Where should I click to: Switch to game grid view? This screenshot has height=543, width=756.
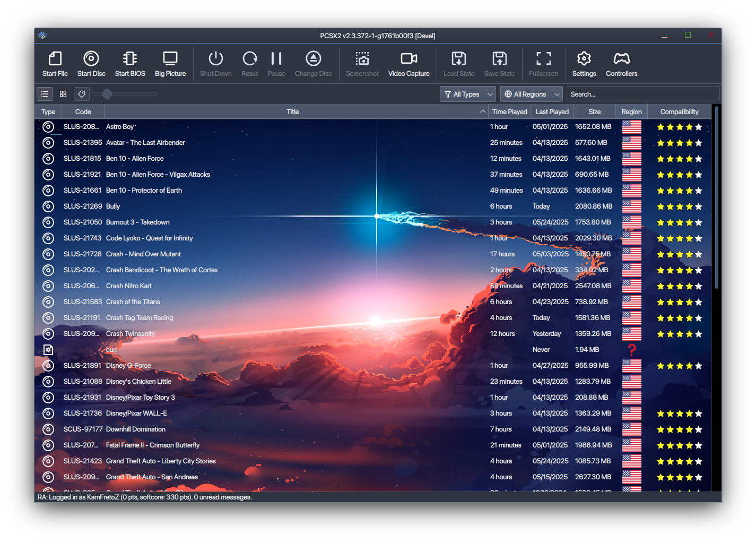coord(63,94)
